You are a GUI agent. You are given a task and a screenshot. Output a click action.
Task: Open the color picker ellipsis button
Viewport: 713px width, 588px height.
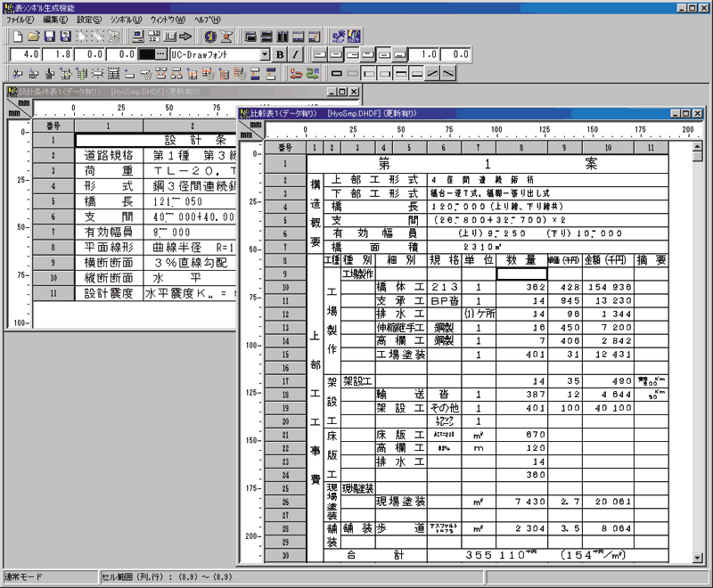pyautogui.click(x=161, y=55)
